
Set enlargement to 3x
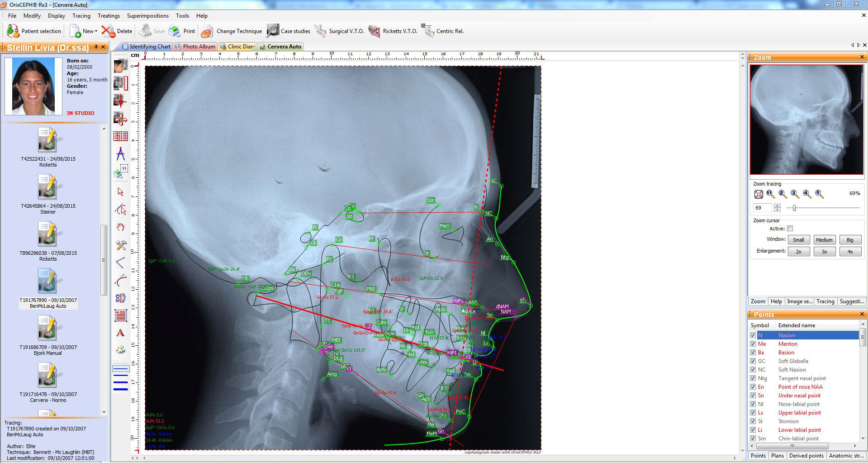(x=824, y=252)
